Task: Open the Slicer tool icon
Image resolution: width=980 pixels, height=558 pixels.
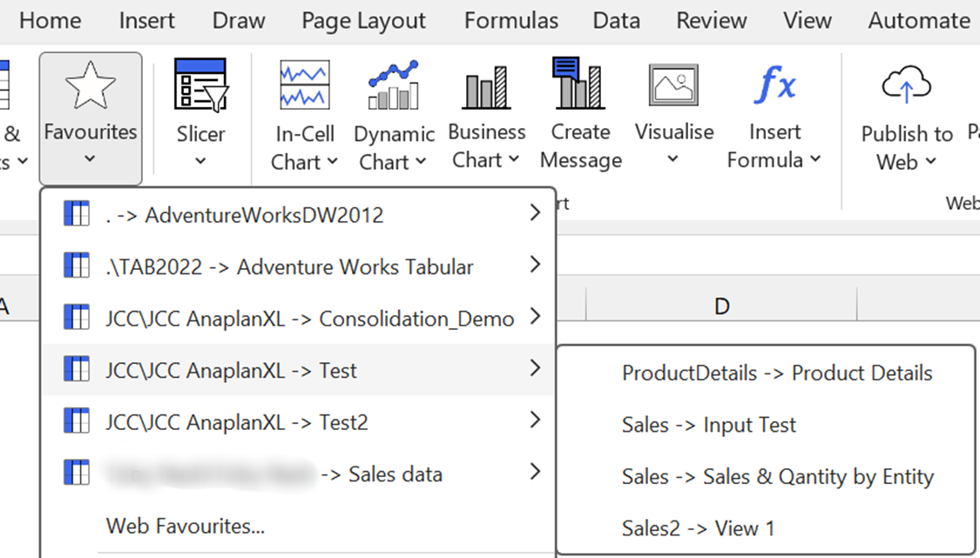Action: pyautogui.click(x=200, y=85)
